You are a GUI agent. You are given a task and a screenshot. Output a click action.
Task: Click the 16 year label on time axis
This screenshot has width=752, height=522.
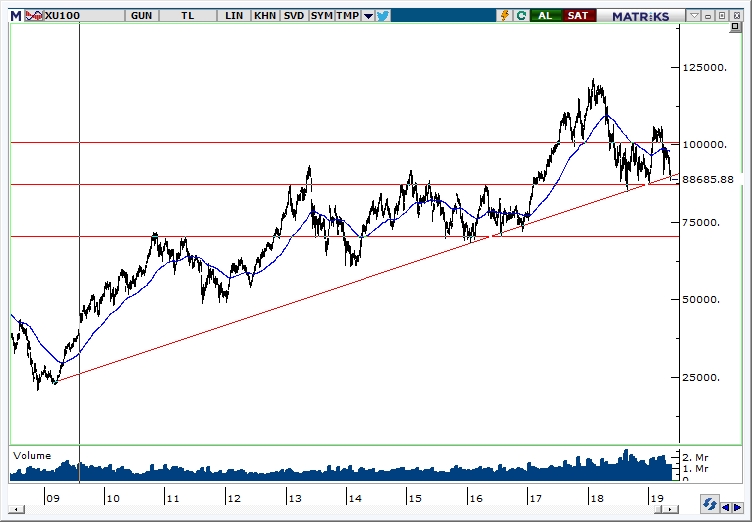point(476,498)
